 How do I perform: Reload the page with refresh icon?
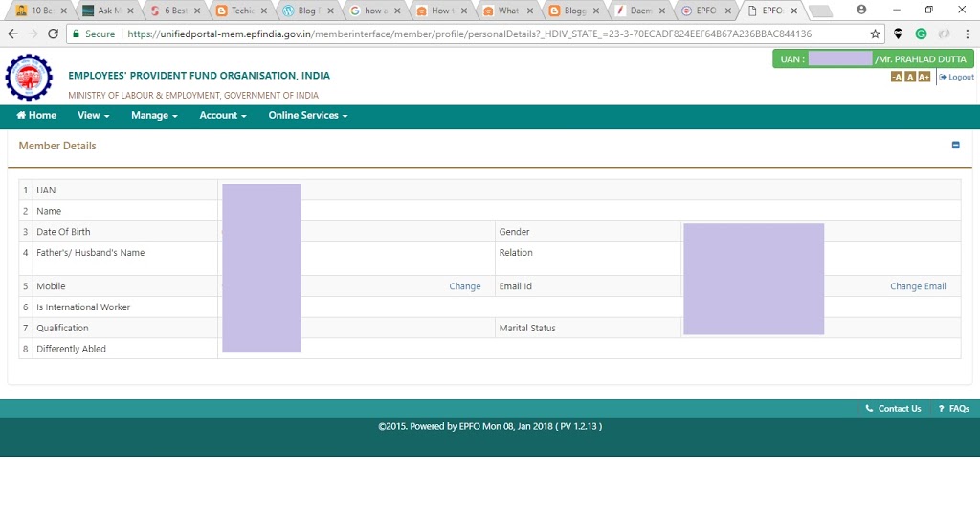54,34
